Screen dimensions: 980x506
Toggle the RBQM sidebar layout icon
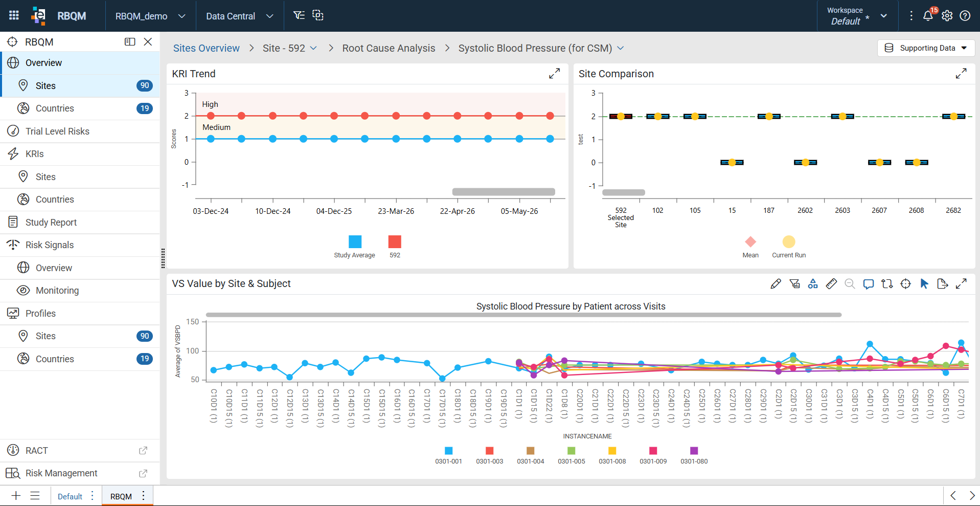(130, 42)
